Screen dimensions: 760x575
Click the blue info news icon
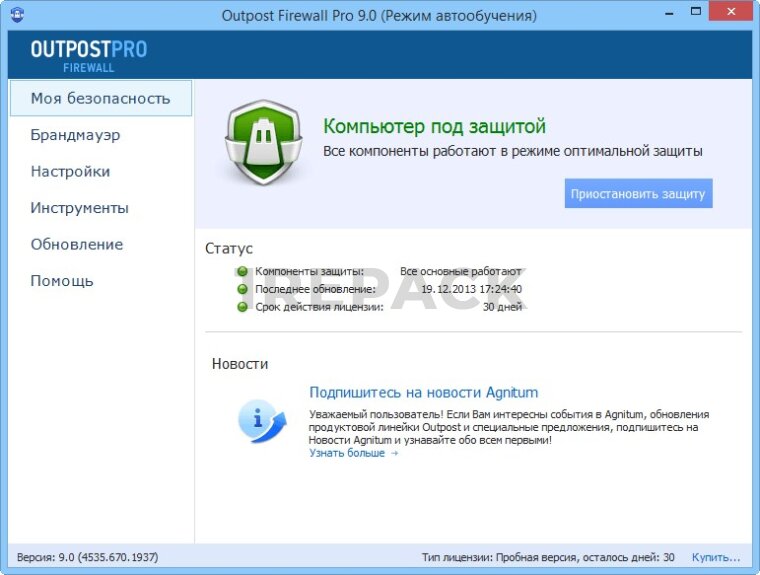pos(261,420)
